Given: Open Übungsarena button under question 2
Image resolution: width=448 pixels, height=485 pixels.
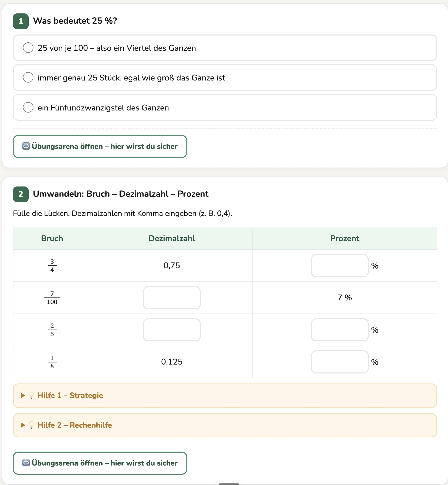Looking at the screenshot, I should [x=100, y=463].
